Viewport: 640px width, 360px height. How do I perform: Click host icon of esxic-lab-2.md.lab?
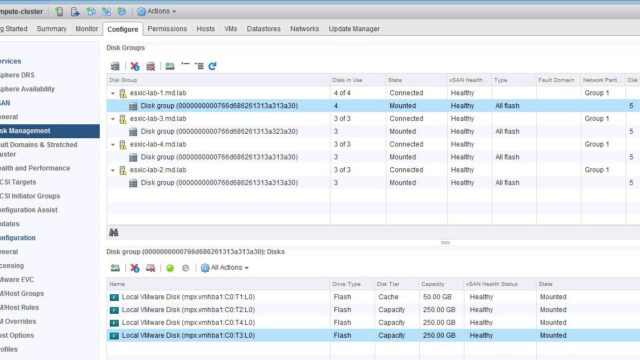tap(122, 170)
